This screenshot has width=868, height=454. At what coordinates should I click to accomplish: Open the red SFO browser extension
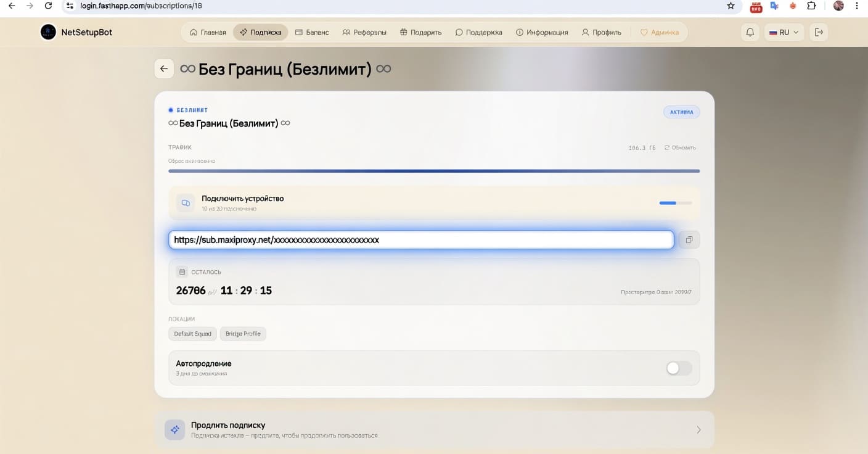(x=756, y=6)
